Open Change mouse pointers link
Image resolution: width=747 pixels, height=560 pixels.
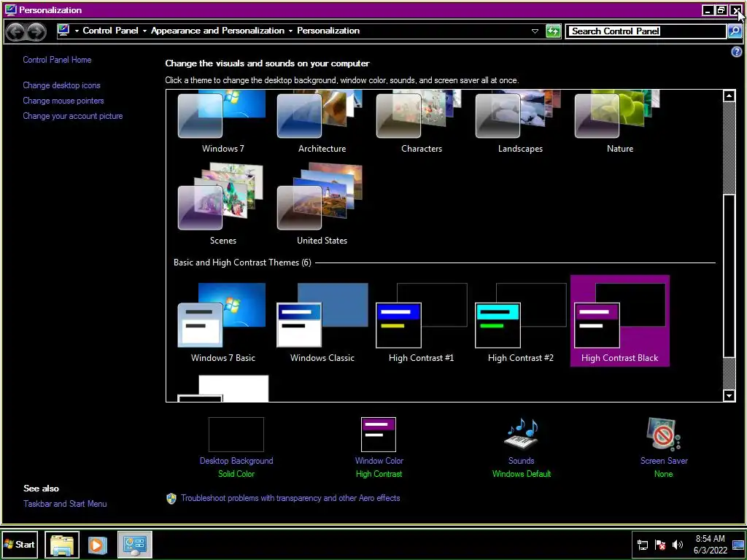click(63, 101)
